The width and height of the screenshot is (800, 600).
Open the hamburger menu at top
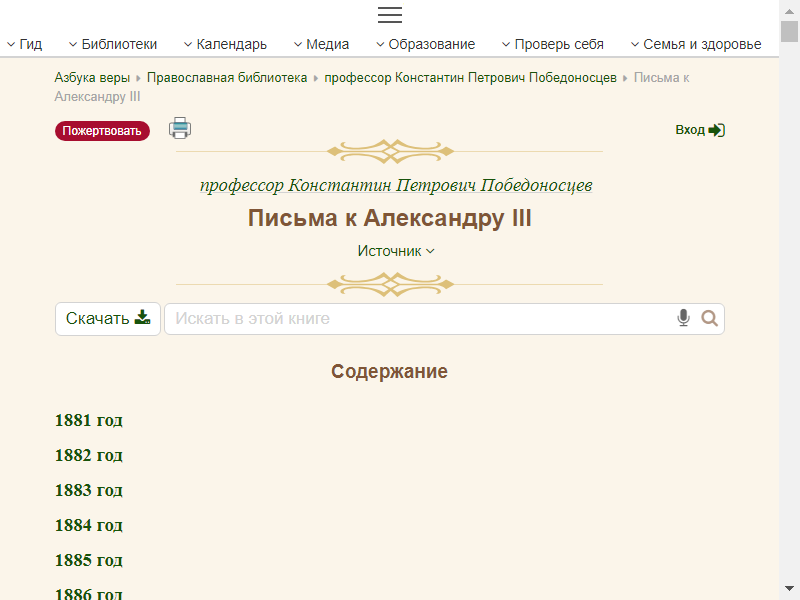(390, 15)
